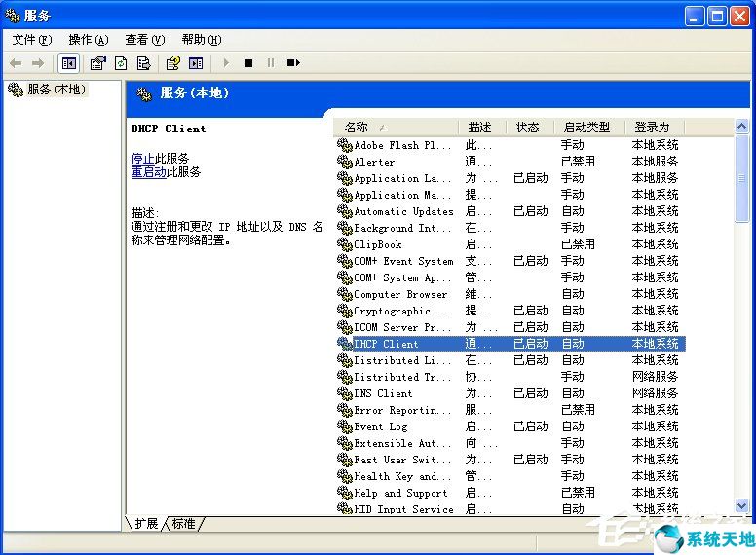
Task: Click the scrollbar down arrow
Action: tap(741, 506)
